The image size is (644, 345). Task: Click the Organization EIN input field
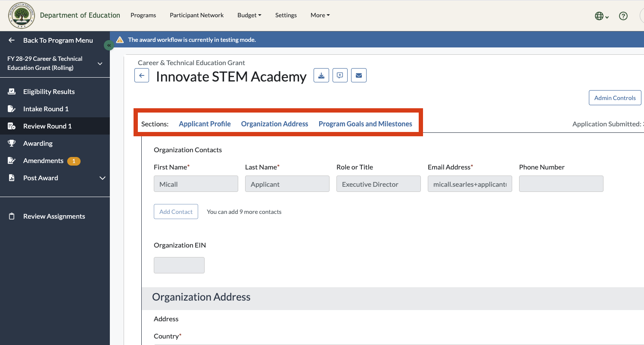coord(179,265)
